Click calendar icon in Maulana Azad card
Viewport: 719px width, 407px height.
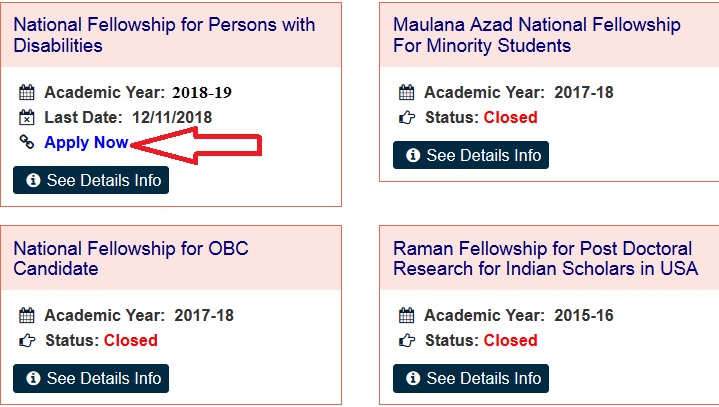click(406, 93)
